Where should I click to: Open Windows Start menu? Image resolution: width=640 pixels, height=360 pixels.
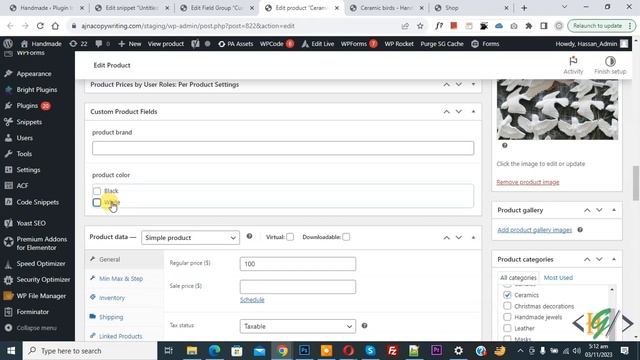(11, 351)
